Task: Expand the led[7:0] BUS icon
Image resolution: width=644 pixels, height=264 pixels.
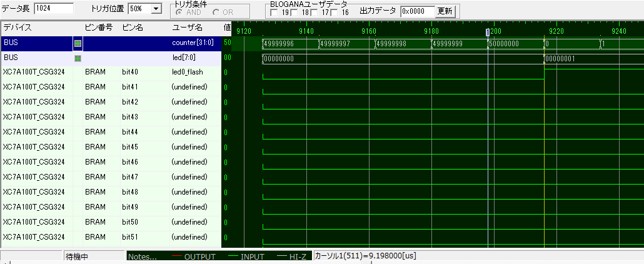Action: pyautogui.click(x=78, y=58)
